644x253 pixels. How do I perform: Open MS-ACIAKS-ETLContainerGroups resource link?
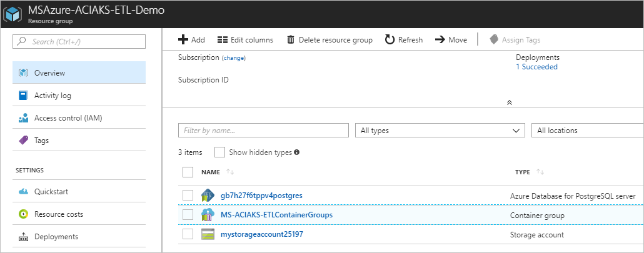(276, 215)
